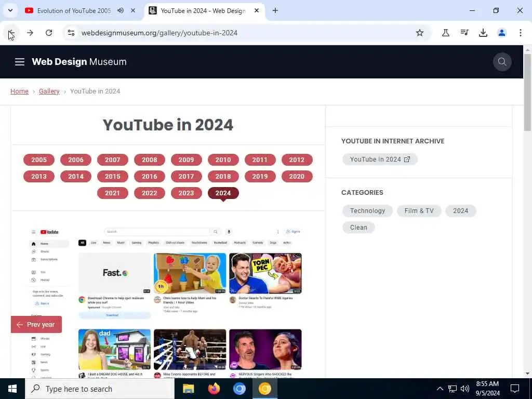Select the 2015 year pill
The image size is (532, 399).
pyautogui.click(x=113, y=177)
